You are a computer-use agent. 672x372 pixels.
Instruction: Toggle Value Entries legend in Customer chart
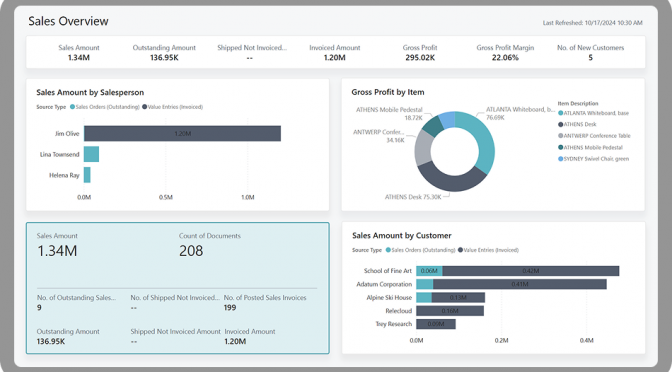(488, 250)
